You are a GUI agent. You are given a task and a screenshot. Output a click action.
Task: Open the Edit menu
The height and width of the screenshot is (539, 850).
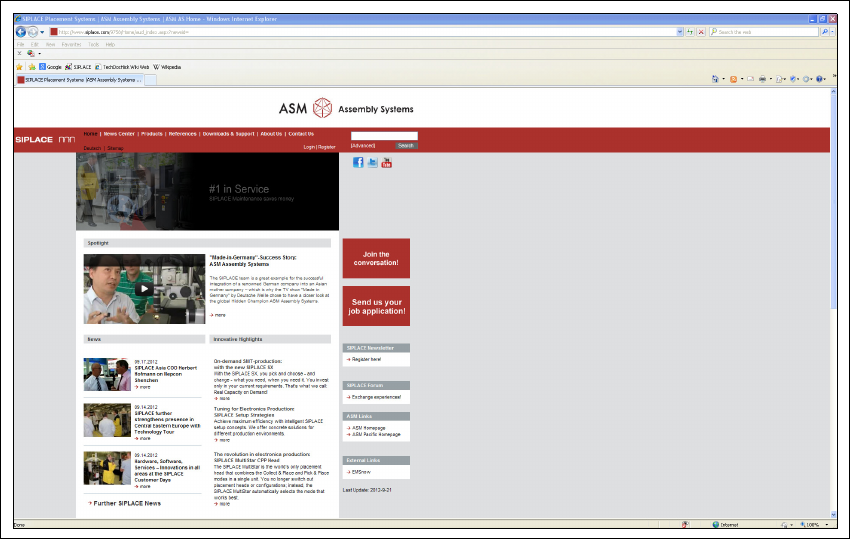pos(35,44)
